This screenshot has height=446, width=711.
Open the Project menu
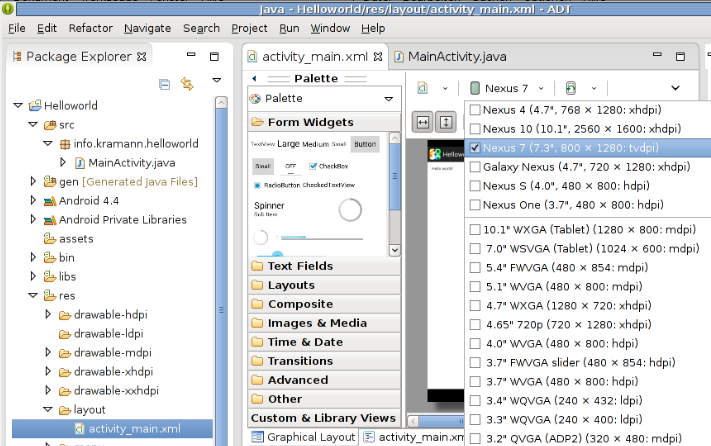pos(249,28)
